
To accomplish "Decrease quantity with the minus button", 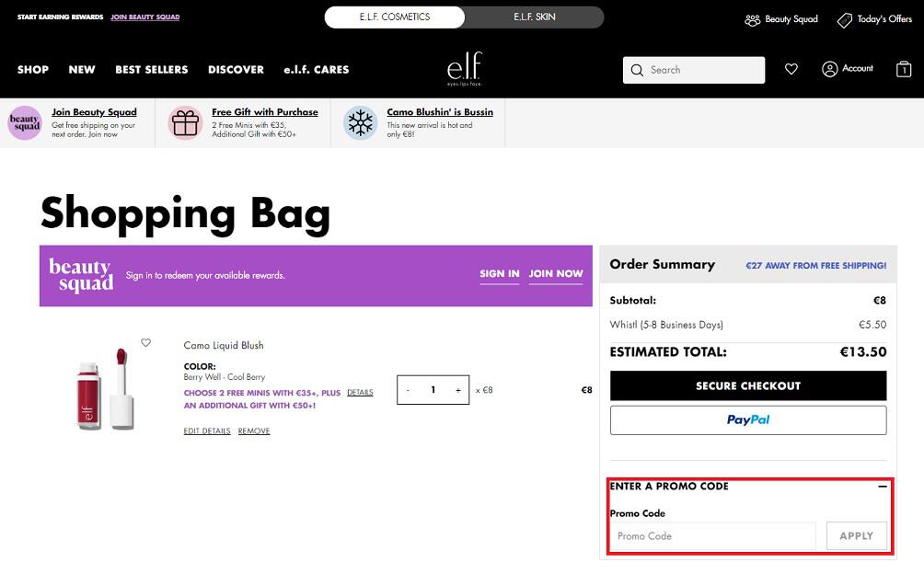I will pyautogui.click(x=408, y=390).
